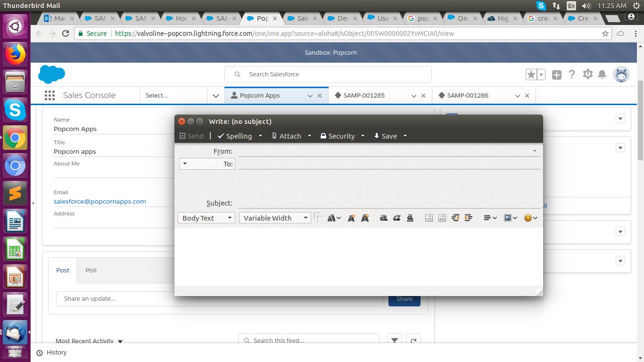Open History in the utility bar
Viewport: 644px width, 362px height.
click(x=52, y=353)
